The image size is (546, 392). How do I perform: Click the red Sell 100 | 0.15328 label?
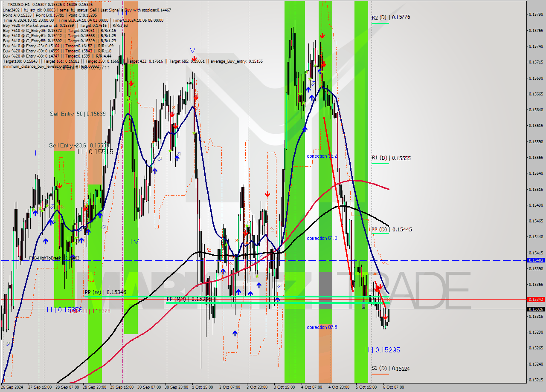click(x=90, y=311)
